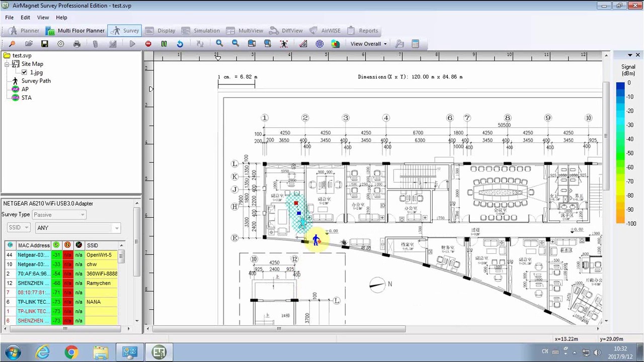The height and width of the screenshot is (362, 644).
Task: Select the OpenWrt-5 row
Action: (x=61, y=255)
